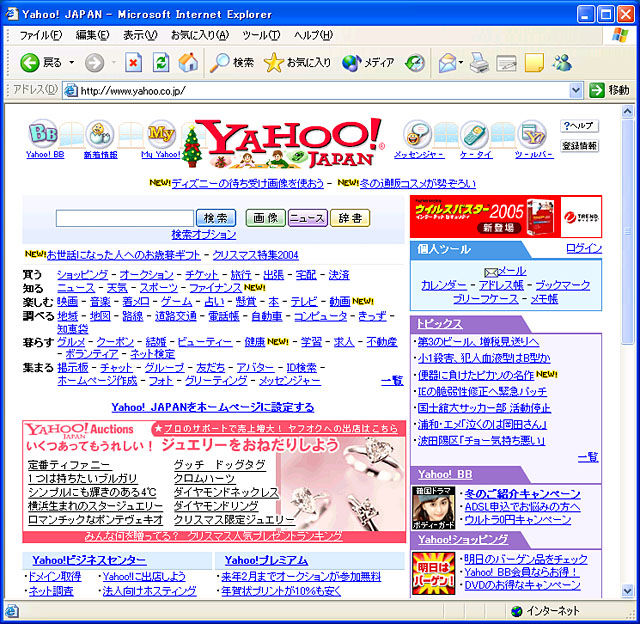Click the scrollbar down arrow
Viewport: 640px width, 624px height.
pos(627,590)
